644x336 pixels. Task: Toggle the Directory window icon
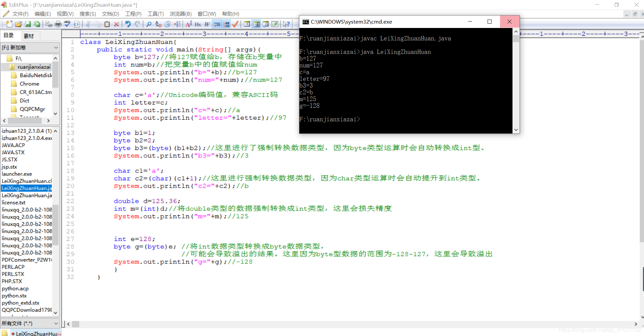click(x=247, y=24)
